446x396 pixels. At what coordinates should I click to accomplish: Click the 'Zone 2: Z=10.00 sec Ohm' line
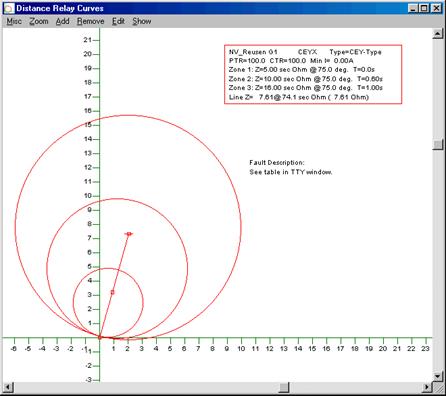[305, 79]
